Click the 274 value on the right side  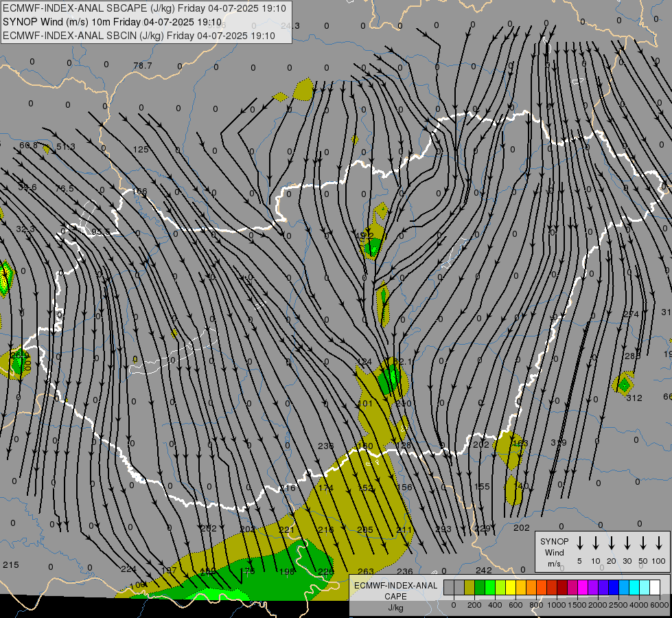631,314
